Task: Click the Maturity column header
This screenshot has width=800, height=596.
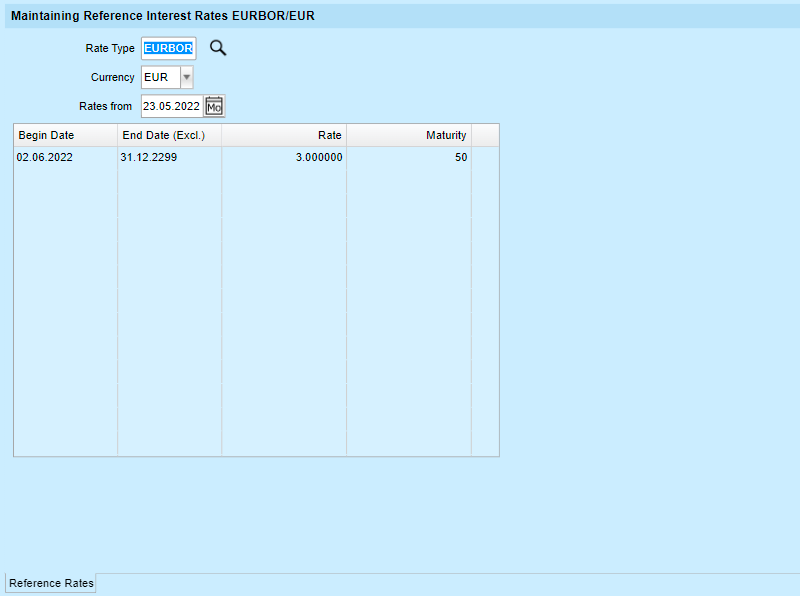Action: tap(409, 135)
